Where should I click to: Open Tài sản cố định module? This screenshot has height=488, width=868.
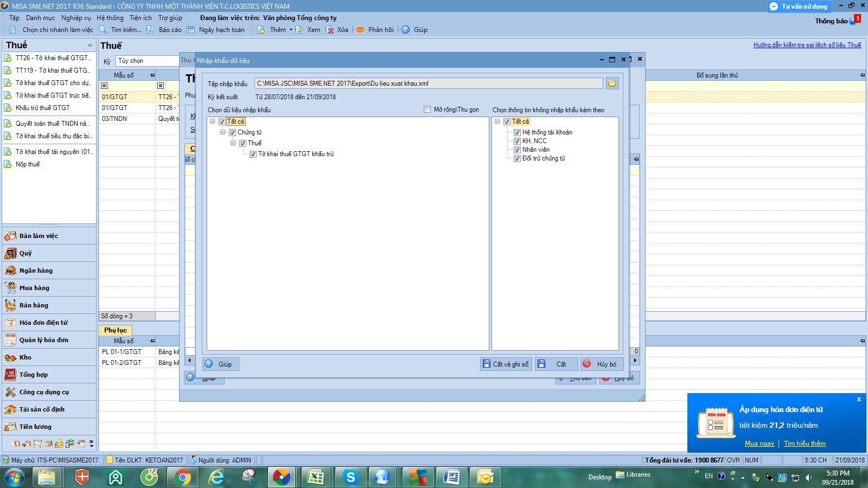[x=49, y=409]
